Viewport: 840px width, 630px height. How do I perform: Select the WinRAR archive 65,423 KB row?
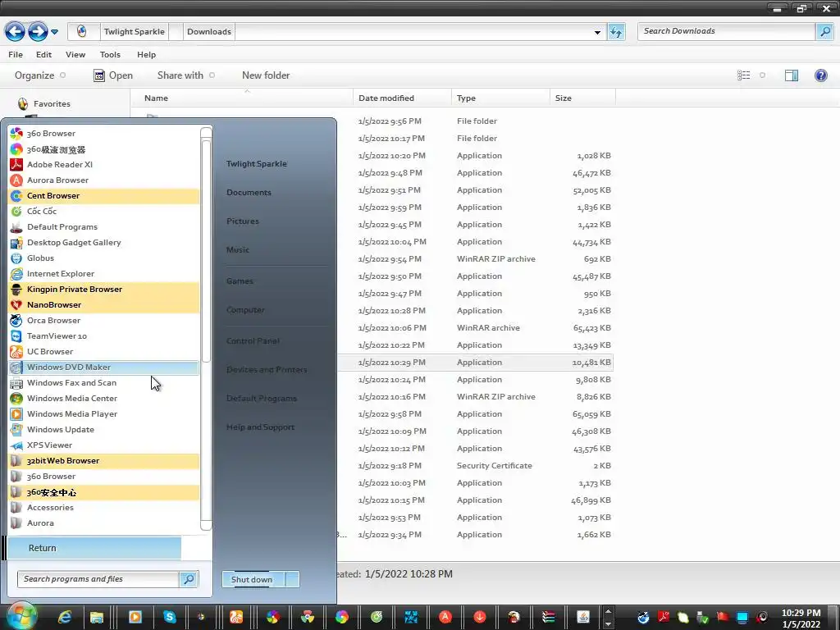[x=475, y=328]
